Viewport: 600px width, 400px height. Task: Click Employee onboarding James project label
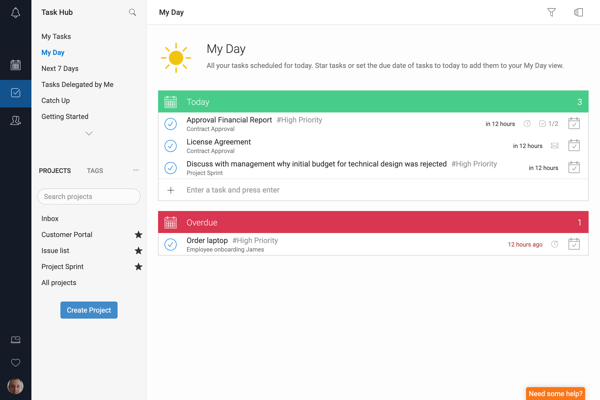225,250
